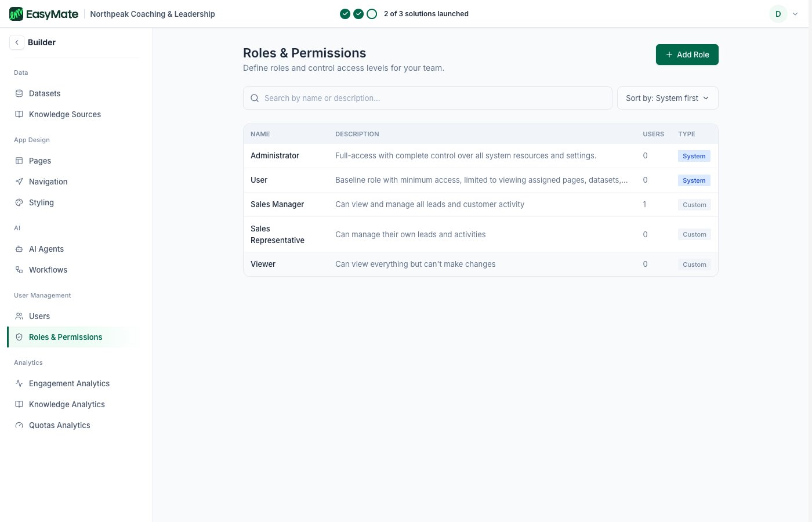Click the Builder back arrow button
Screen dimensions: 812x522
(x=17, y=42)
